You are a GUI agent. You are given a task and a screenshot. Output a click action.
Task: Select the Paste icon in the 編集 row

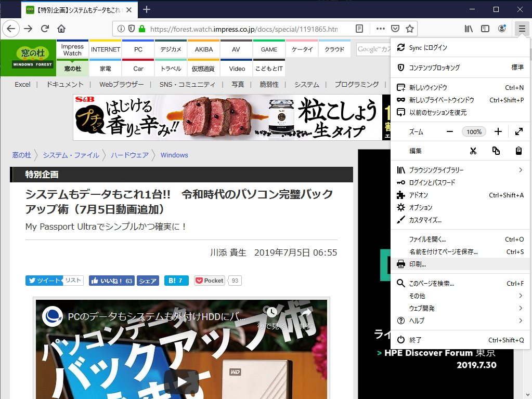coord(518,151)
